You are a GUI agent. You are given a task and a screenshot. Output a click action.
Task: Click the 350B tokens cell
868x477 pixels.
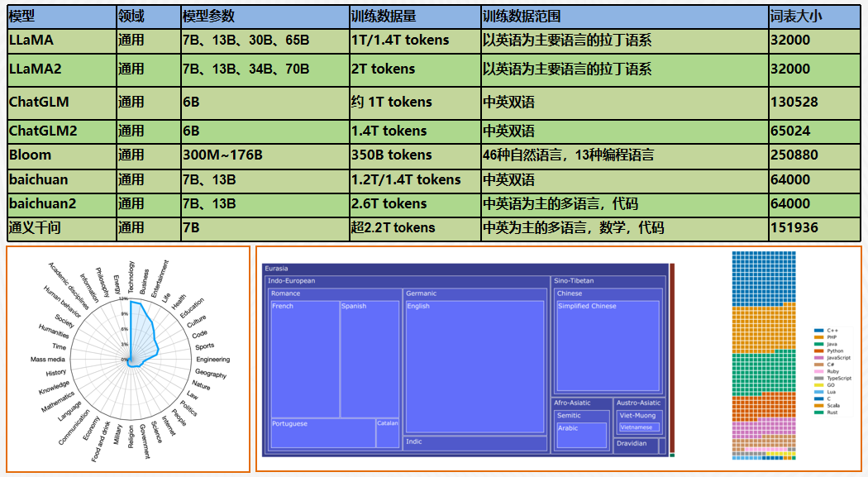tap(415, 155)
